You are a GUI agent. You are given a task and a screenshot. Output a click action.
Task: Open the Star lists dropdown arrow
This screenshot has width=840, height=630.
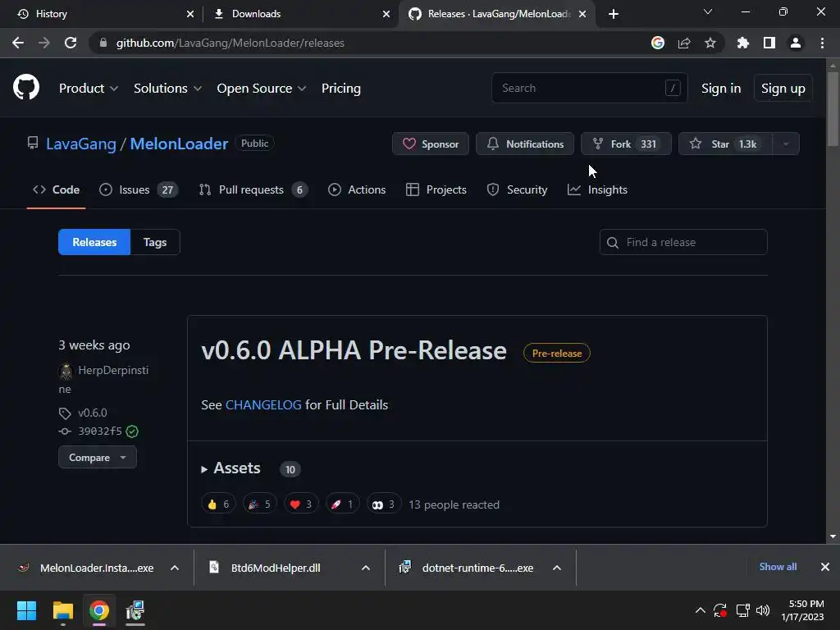[786, 144]
